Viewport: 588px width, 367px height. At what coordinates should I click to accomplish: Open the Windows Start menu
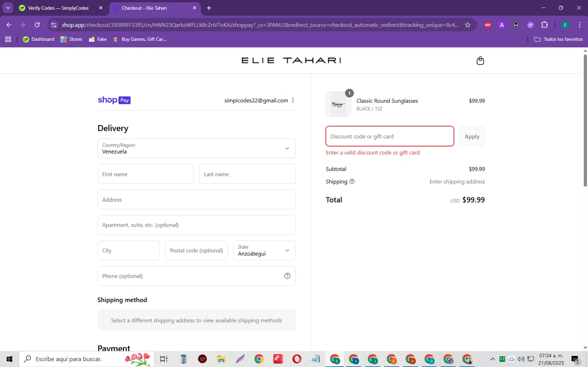(9, 359)
